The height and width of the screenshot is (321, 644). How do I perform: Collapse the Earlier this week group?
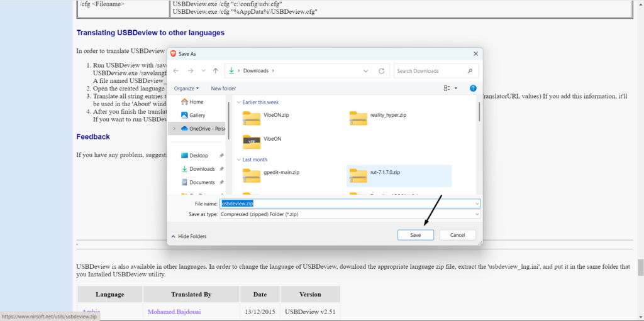(x=239, y=102)
